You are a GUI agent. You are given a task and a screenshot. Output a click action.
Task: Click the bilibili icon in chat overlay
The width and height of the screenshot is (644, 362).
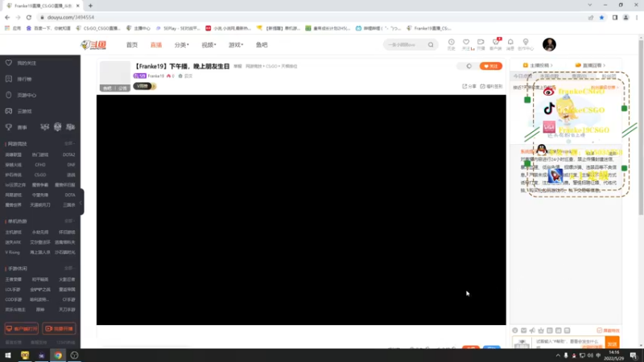[549, 127]
